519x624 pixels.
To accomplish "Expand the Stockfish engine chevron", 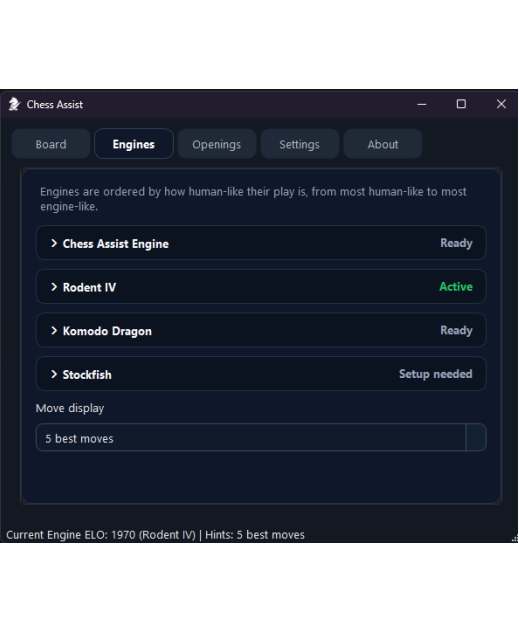I will pyautogui.click(x=54, y=374).
